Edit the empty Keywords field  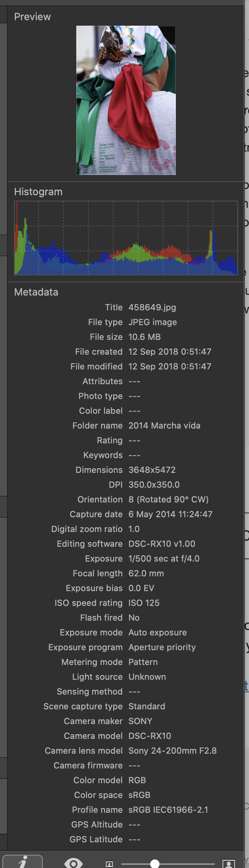[134, 455]
